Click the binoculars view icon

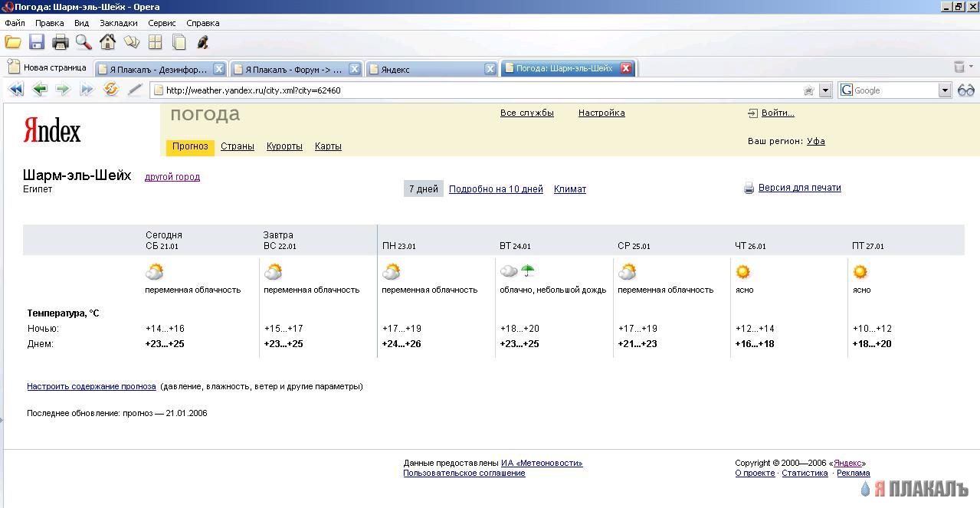coord(966,90)
